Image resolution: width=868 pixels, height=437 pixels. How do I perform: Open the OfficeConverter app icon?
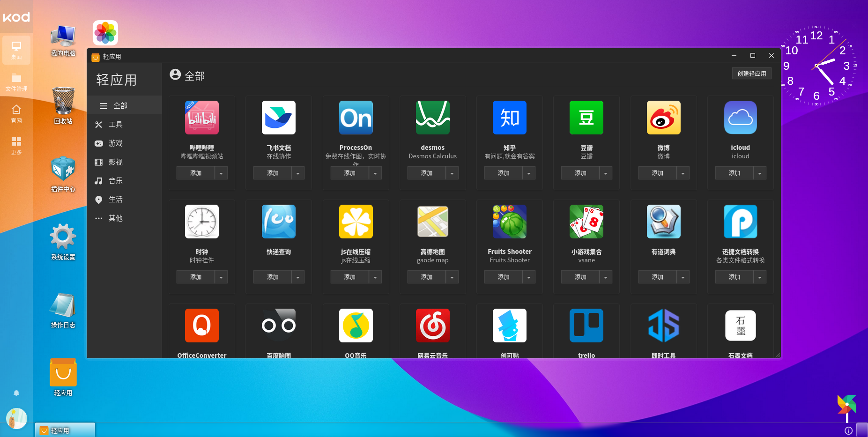[202, 326]
